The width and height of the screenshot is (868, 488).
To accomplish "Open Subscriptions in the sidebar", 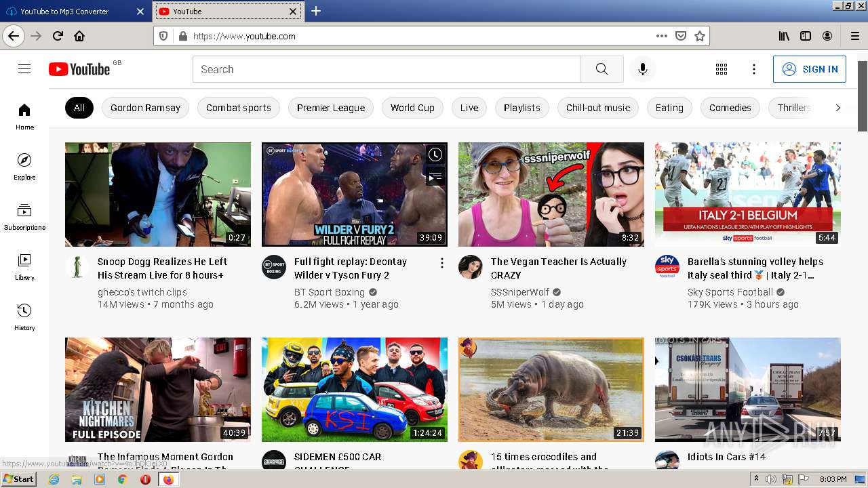I will (x=24, y=217).
